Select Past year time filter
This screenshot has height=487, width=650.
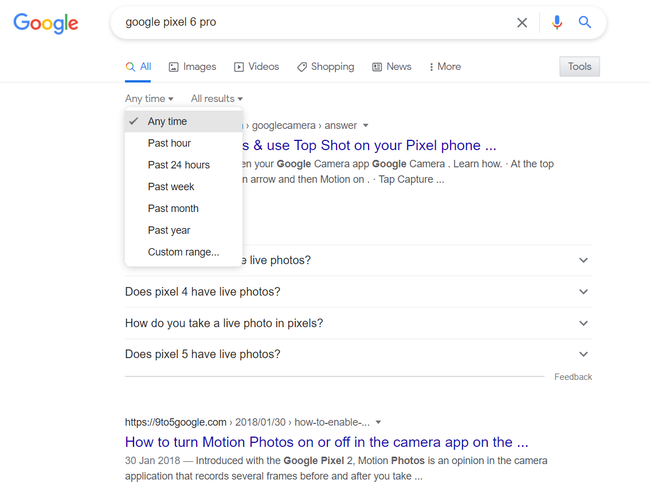[x=184, y=230]
